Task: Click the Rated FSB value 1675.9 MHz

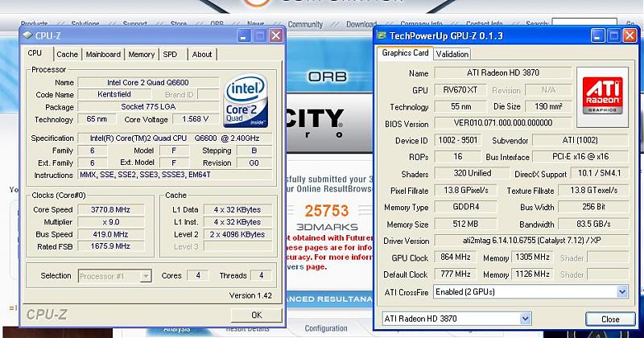Action: click(110, 246)
